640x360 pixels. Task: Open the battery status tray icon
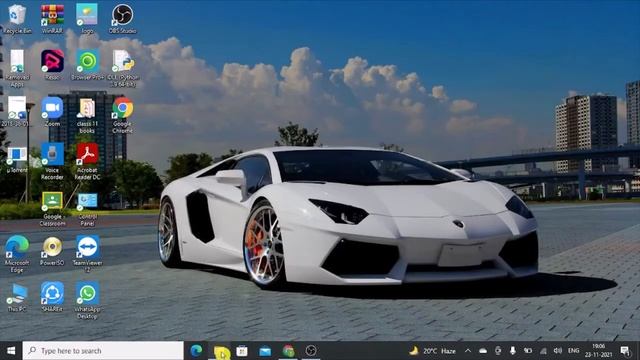528,351
